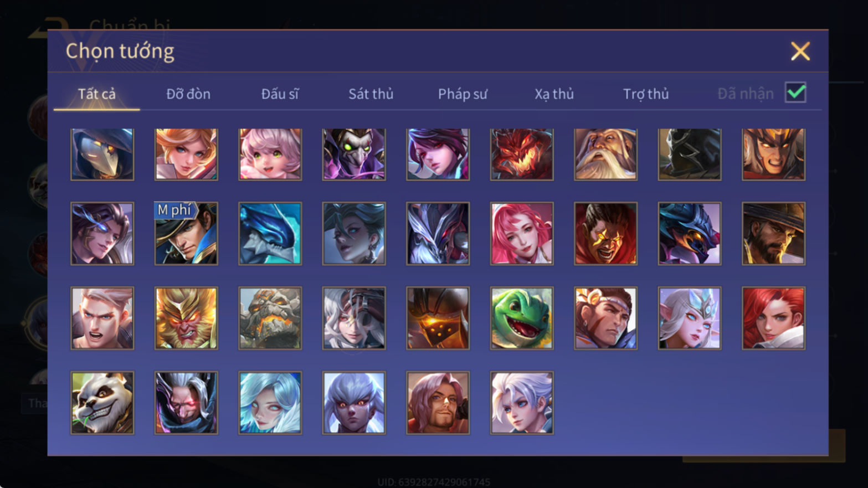Switch to the 'Pháp sư' tab
The width and height of the screenshot is (868, 488).
click(x=463, y=94)
